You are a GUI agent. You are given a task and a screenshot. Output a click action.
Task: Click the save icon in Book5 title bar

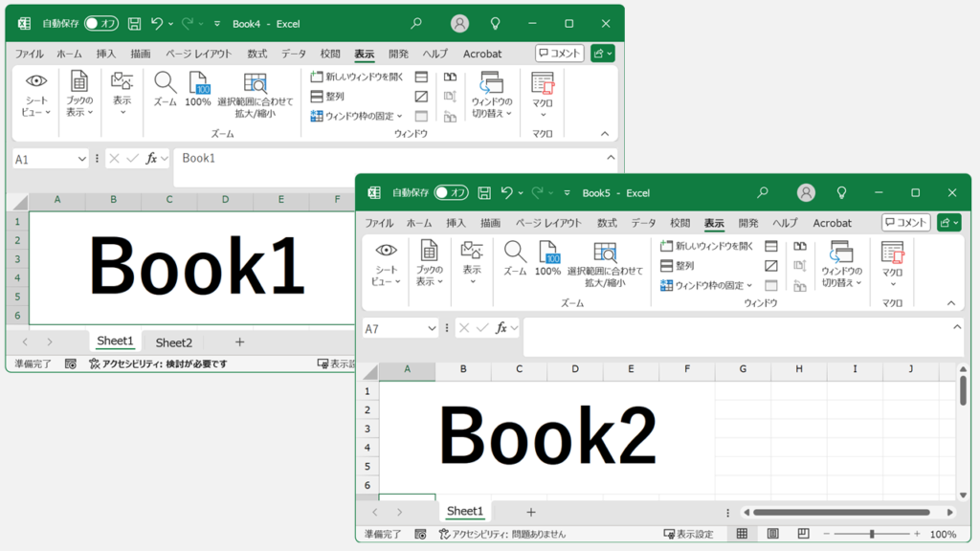point(484,192)
